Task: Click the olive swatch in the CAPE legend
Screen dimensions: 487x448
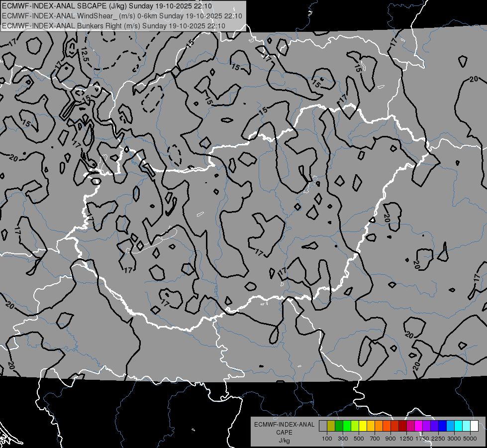Action: (331, 426)
